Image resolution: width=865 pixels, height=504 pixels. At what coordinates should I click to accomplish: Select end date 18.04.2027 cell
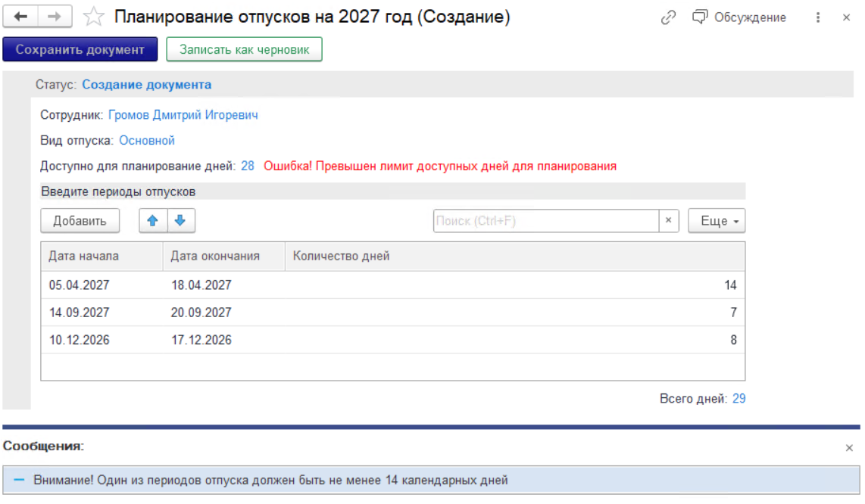(224, 285)
